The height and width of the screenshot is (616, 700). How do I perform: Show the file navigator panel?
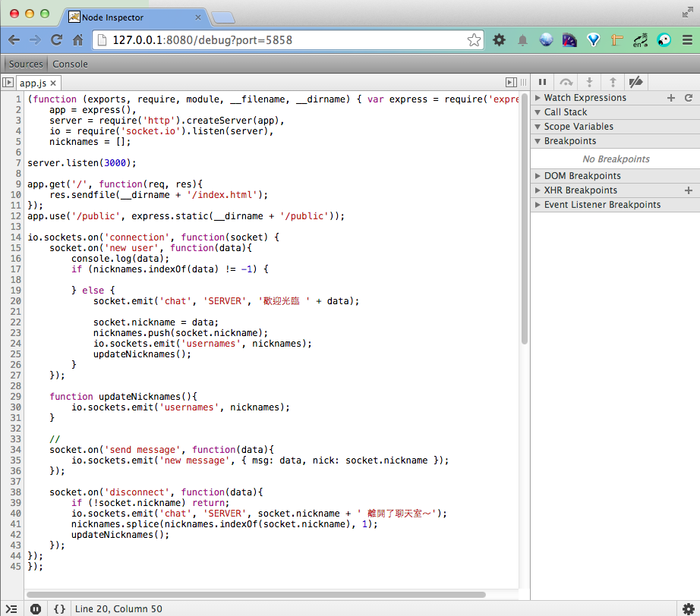(x=8, y=83)
